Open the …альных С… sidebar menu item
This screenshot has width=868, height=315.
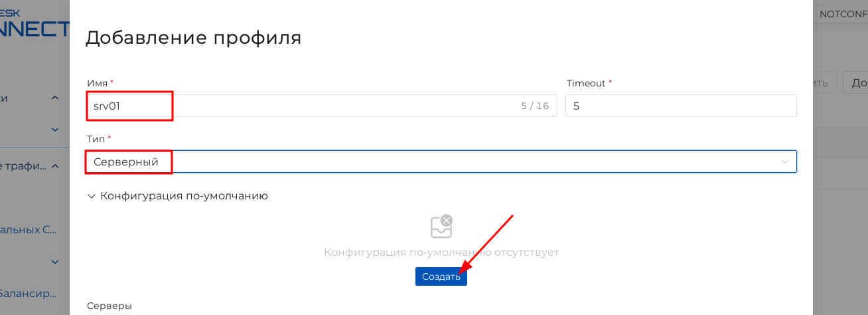tap(30, 230)
